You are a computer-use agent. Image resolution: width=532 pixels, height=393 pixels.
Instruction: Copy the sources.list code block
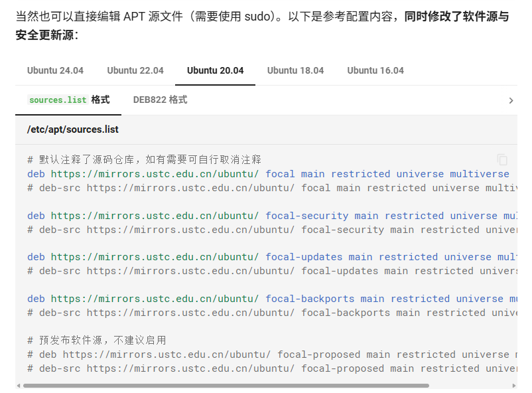502,159
